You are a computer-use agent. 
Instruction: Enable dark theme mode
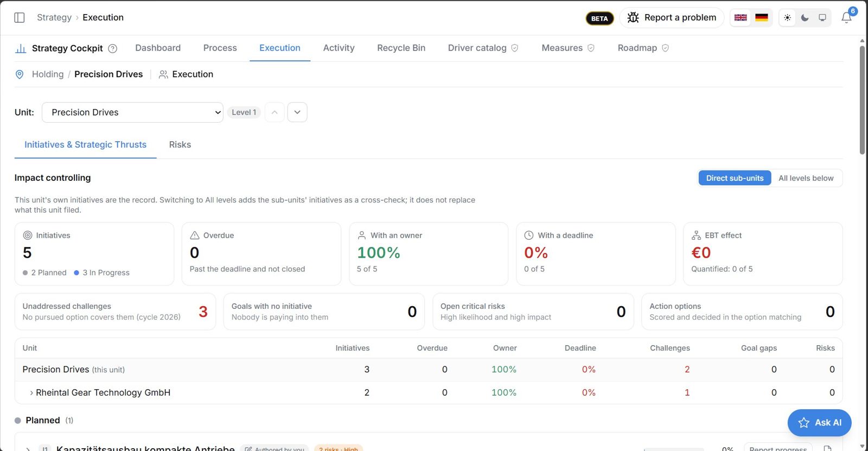(x=805, y=17)
